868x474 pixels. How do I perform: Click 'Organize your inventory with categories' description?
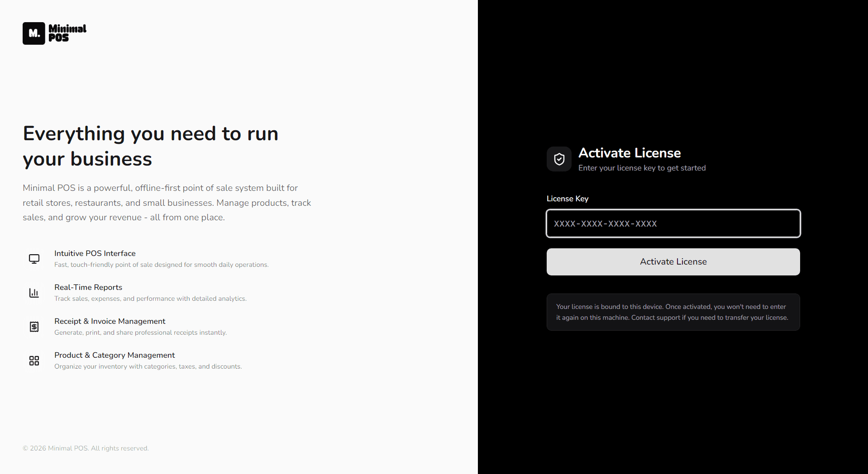click(148, 366)
